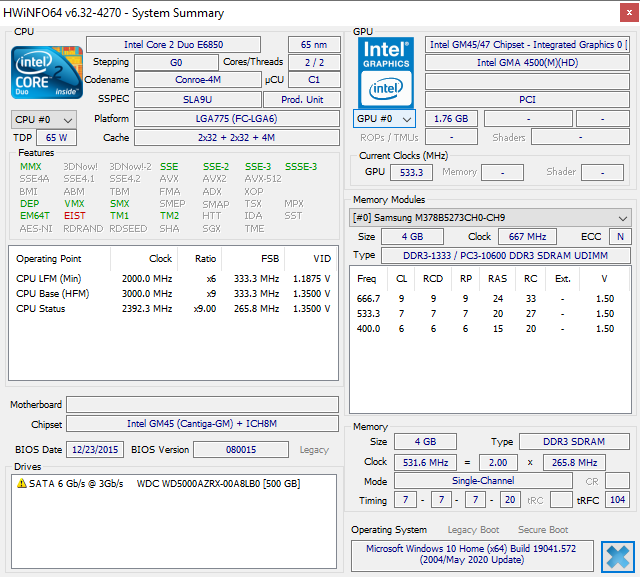Click the Intel GMA 4500(M)(HD) field
The width and height of the screenshot is (640, 577).
[x=527, y=62]
